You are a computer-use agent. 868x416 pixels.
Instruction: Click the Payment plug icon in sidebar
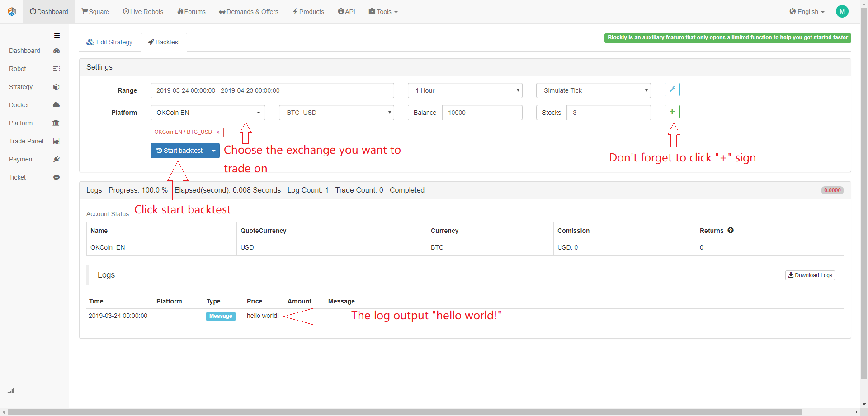57,159
